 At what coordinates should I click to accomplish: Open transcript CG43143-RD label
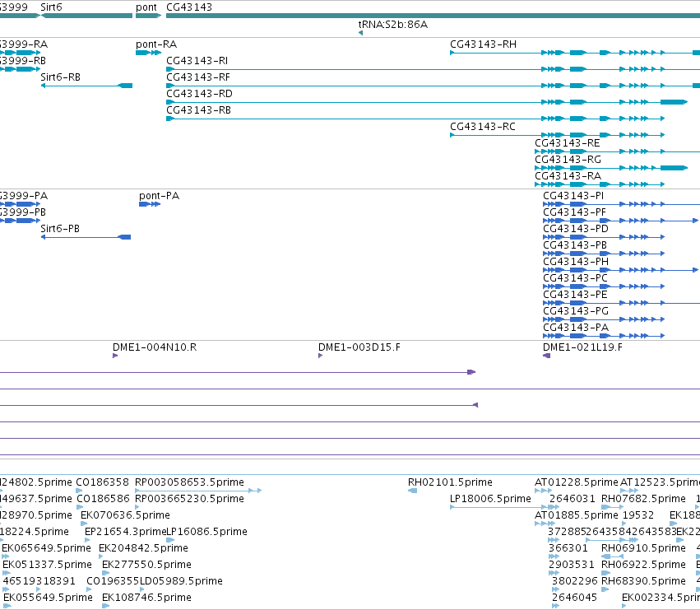200,94
